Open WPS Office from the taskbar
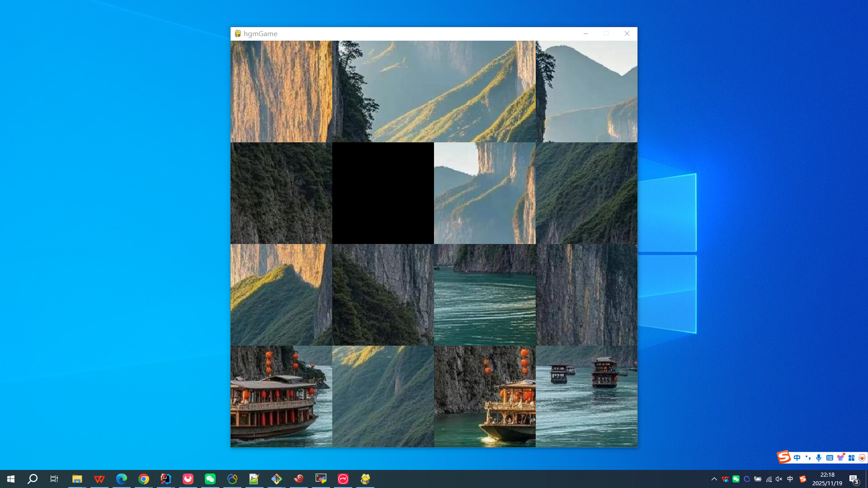 pos(99,480)
